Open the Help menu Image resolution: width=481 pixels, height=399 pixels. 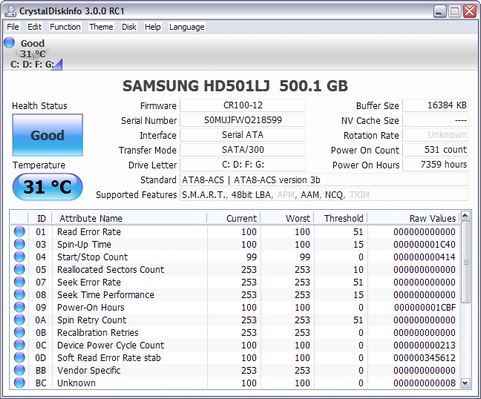(153, 27)
